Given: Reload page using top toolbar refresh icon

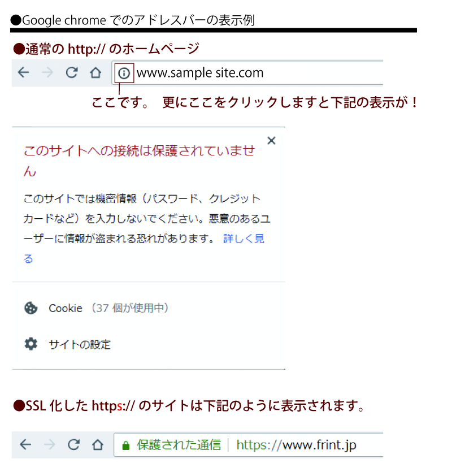Looking at the screenshot, I should coord(72,72).
